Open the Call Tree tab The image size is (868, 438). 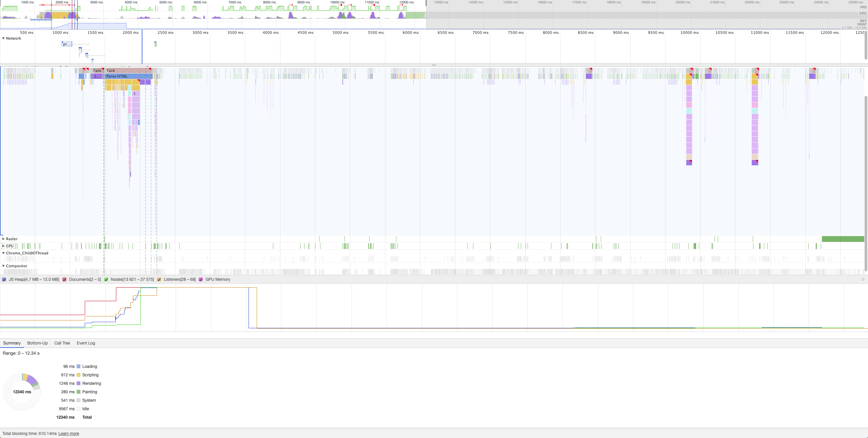click(x=62, y=343)
